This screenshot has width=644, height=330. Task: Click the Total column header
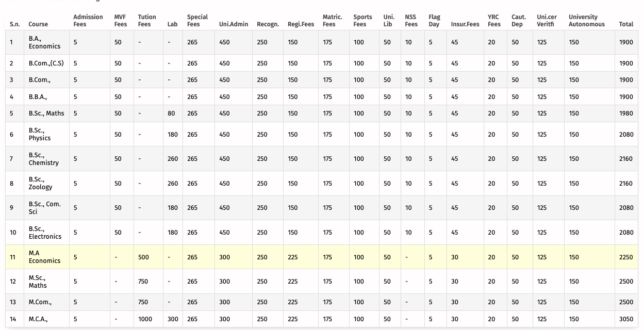tap(626, 24)
